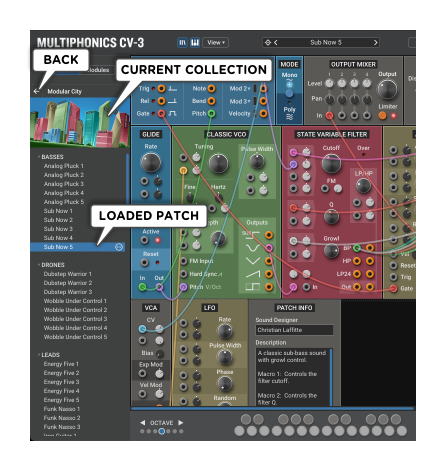Go to next patch with right chevron
446x471 pixels.
(x=375, y=42)
